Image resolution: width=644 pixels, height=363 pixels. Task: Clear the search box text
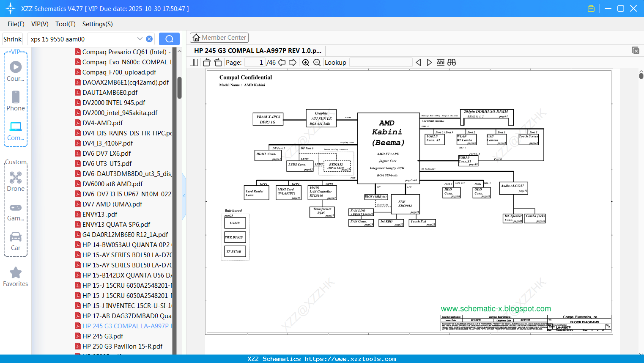149,39
